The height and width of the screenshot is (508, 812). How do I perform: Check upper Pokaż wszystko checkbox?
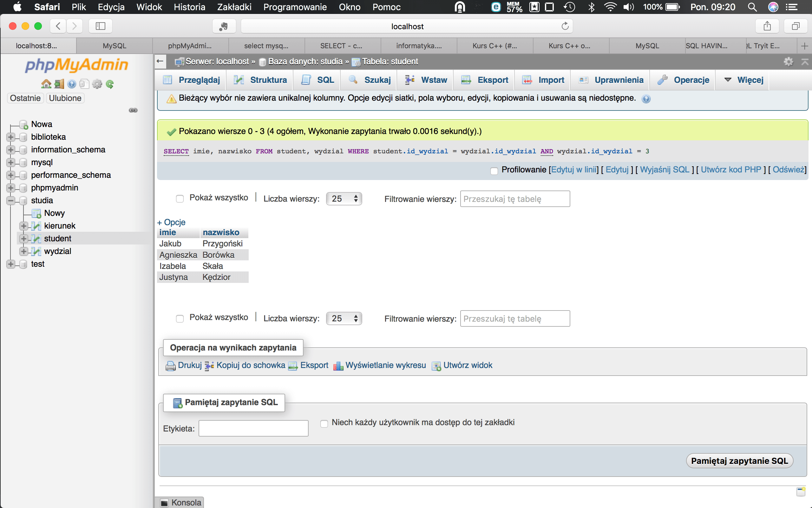tap(180, 198)
